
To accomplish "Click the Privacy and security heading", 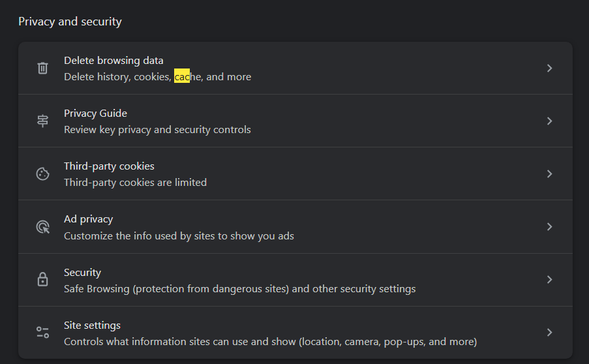I will pos(70,22).
